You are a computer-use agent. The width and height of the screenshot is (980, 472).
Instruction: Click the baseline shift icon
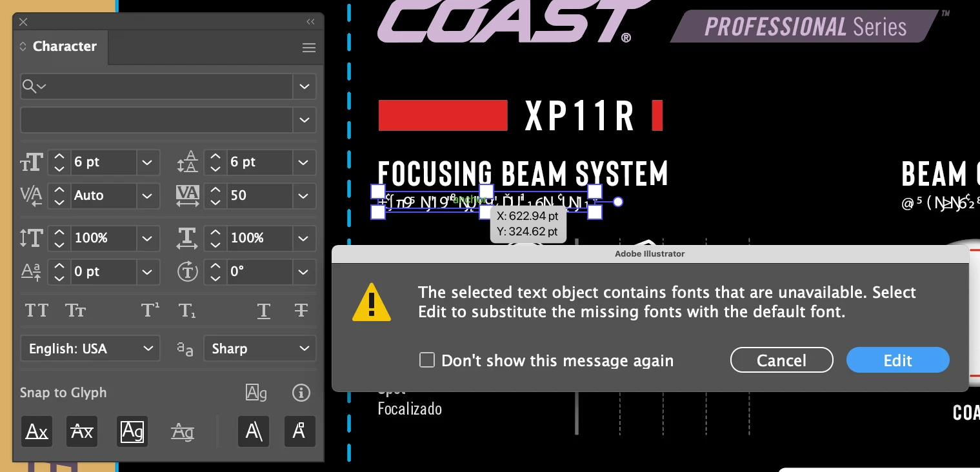coord(32,272)
